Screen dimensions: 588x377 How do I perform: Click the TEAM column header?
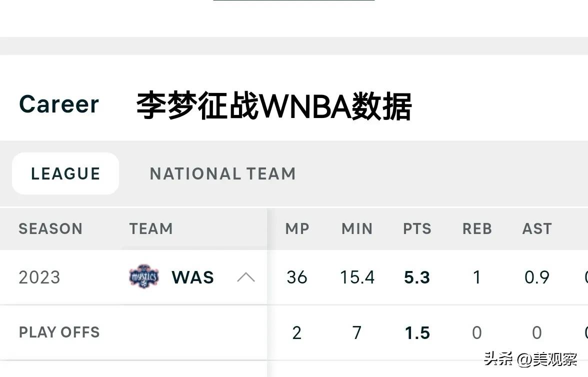(151, 228)
